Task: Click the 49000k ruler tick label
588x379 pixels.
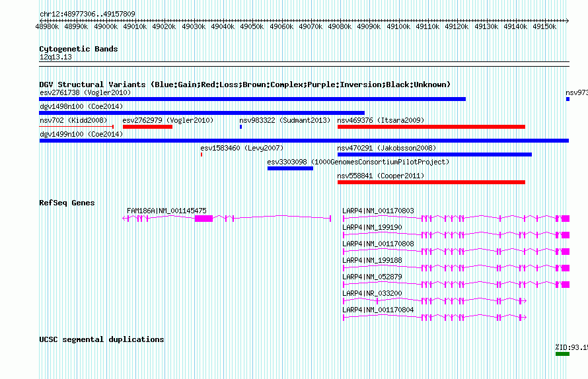Action: click(x=106, y=27)
